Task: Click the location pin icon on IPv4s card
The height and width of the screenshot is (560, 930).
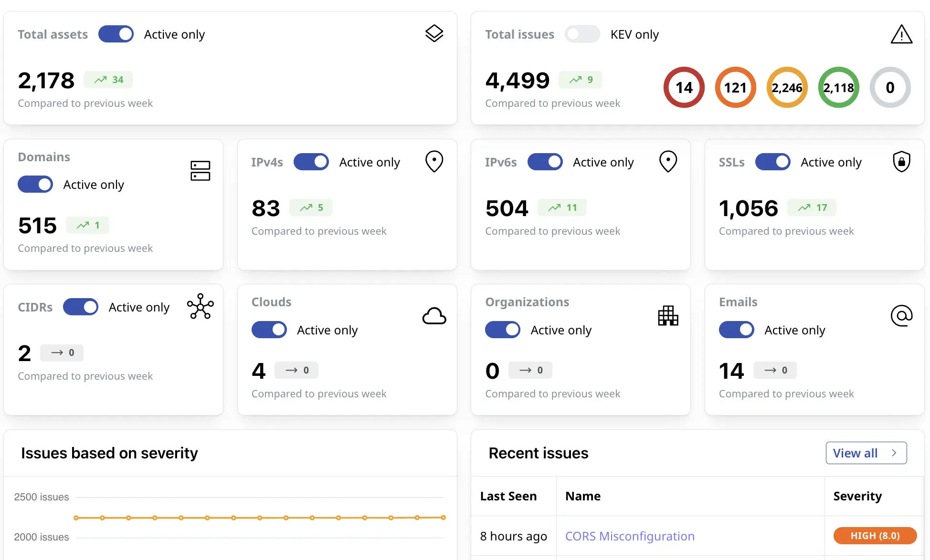Action: 433,161
